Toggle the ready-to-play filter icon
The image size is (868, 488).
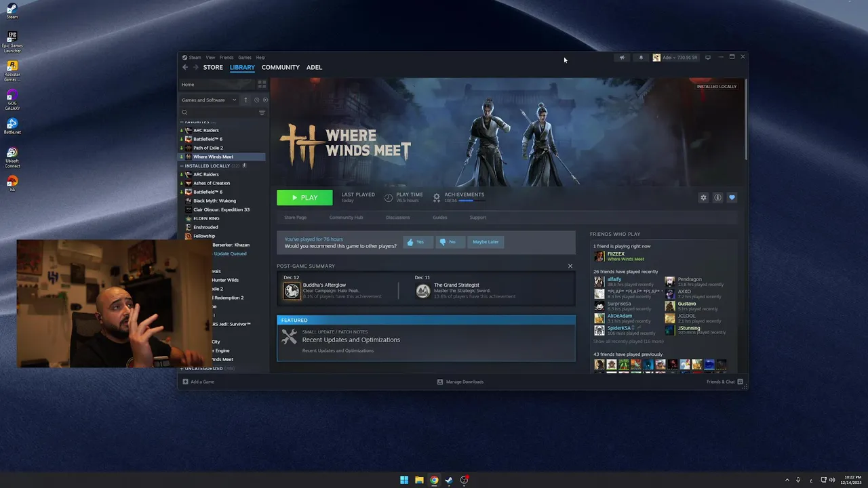(x=265, y=100)
